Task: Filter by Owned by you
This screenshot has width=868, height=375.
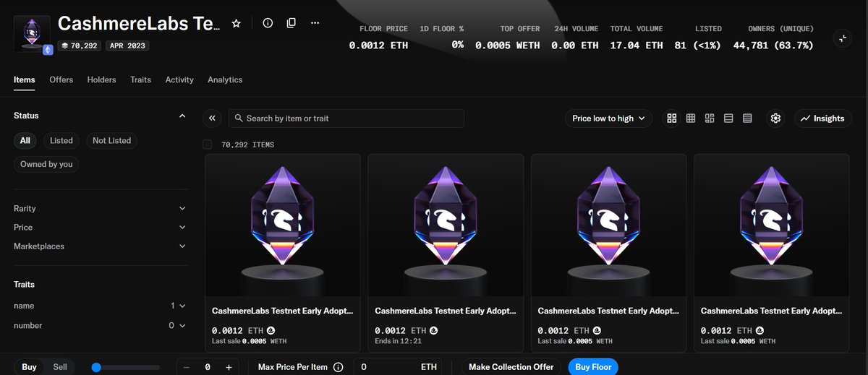Action: tap(46, 164)
